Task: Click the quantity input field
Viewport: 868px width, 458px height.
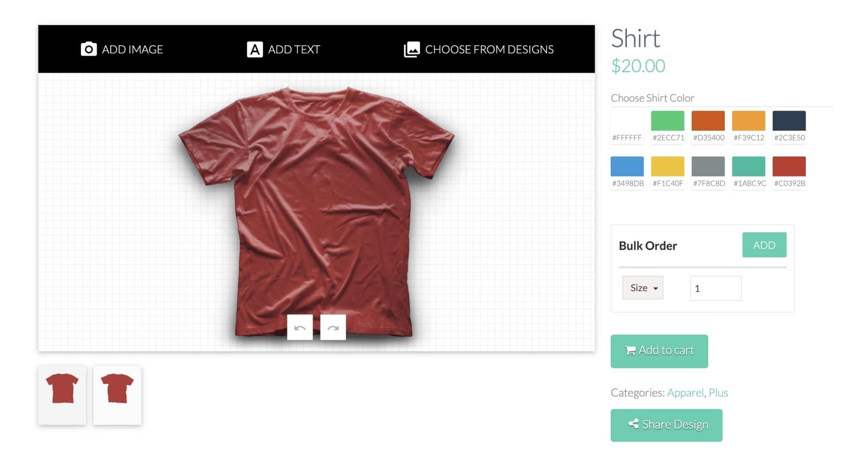Action: tap(715, 288)
